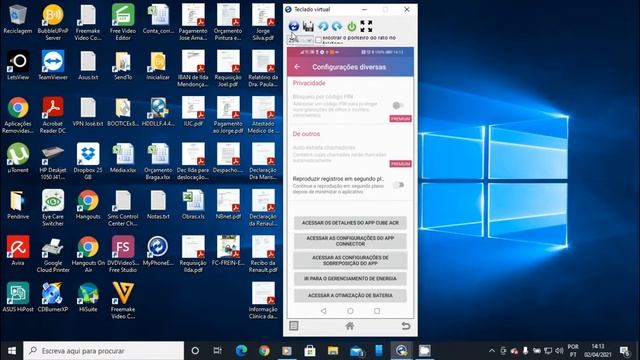Click the taskbar search box 'Escreva aqui para procurar'
This screenshot has height=360, width=640.
(x=104, y=351)
